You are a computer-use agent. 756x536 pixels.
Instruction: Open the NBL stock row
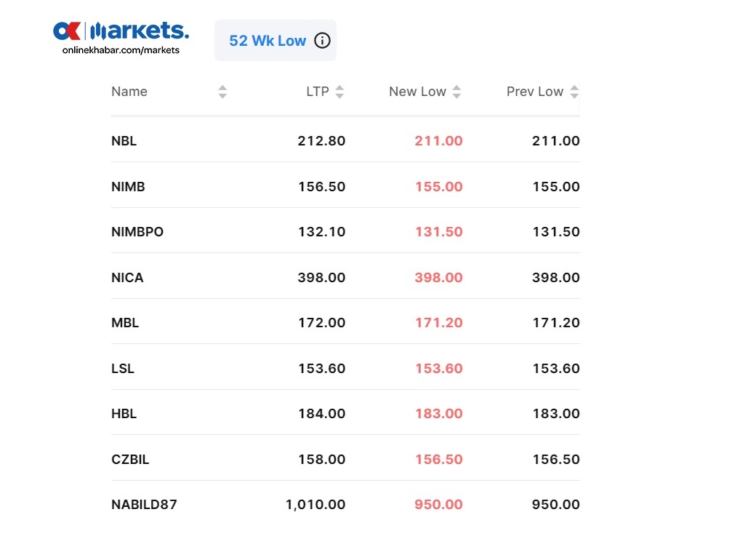click(345, 141)
